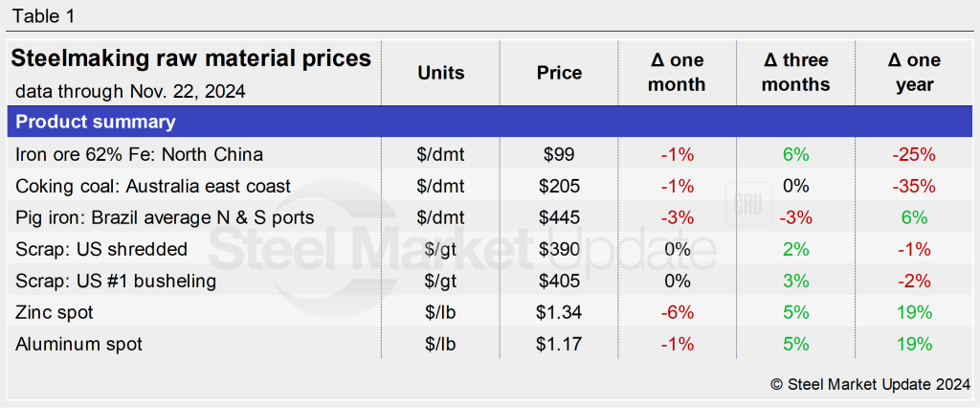The image size is (980, 408).
Task: Select the Product summary header bar
Action: click(x=489, y=123)
